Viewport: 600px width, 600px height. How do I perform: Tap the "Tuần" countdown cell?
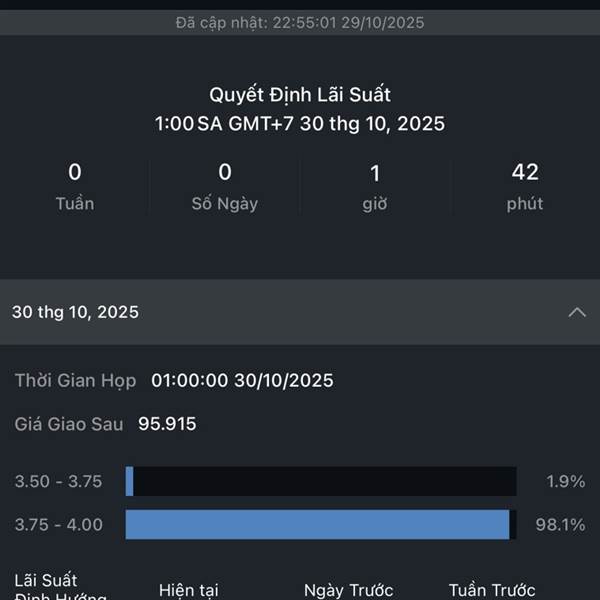[75, 187]
